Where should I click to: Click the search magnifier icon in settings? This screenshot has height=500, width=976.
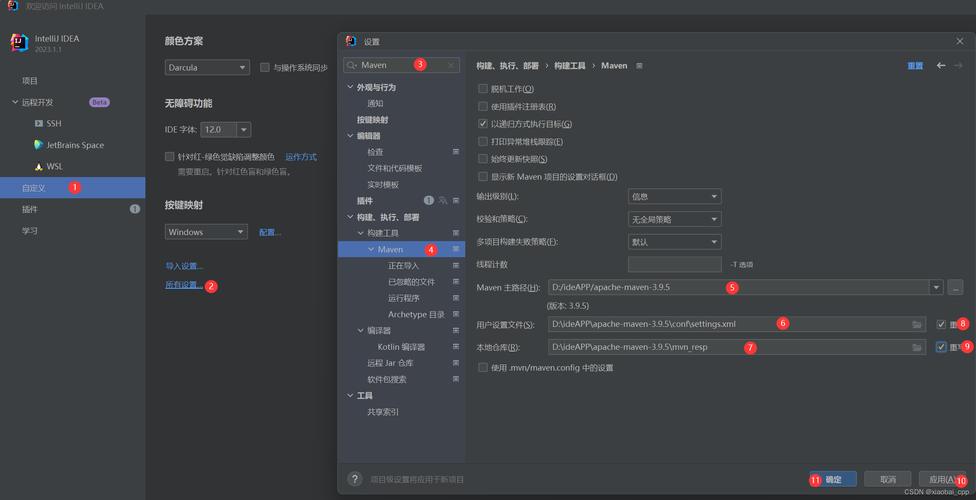point(353,65)
